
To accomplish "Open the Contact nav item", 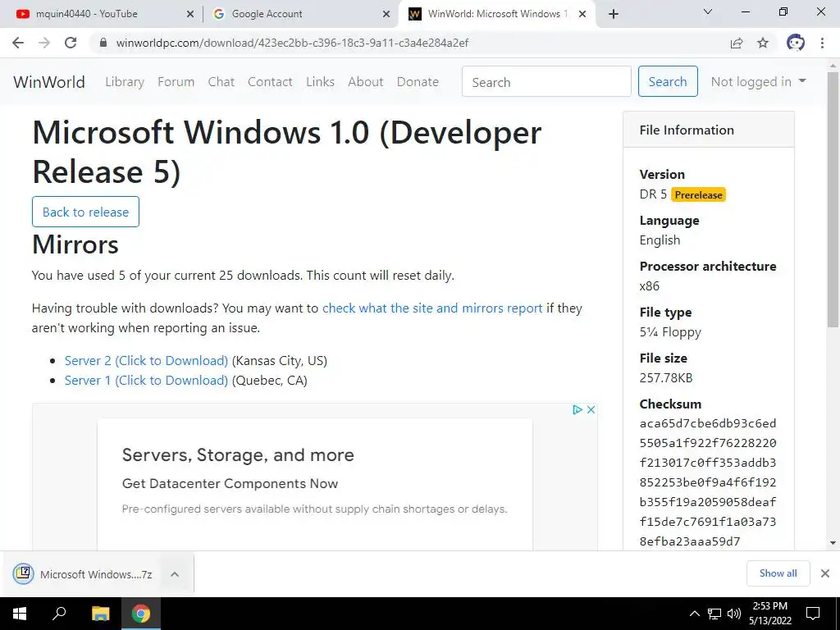I will point(270,82).
